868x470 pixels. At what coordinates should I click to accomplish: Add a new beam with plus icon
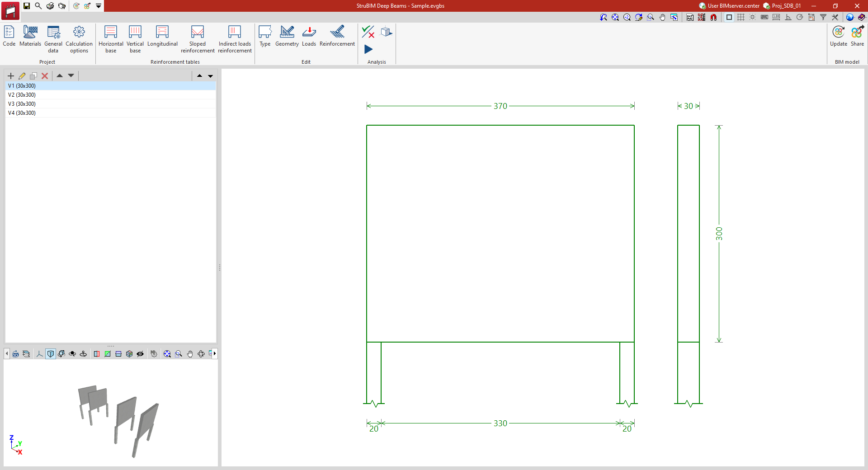(11, 76)
